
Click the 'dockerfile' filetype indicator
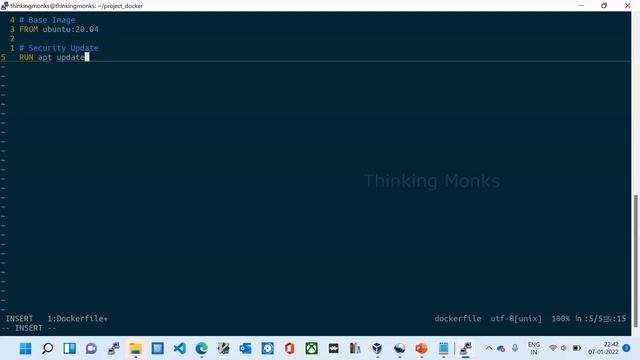(458, 319)
